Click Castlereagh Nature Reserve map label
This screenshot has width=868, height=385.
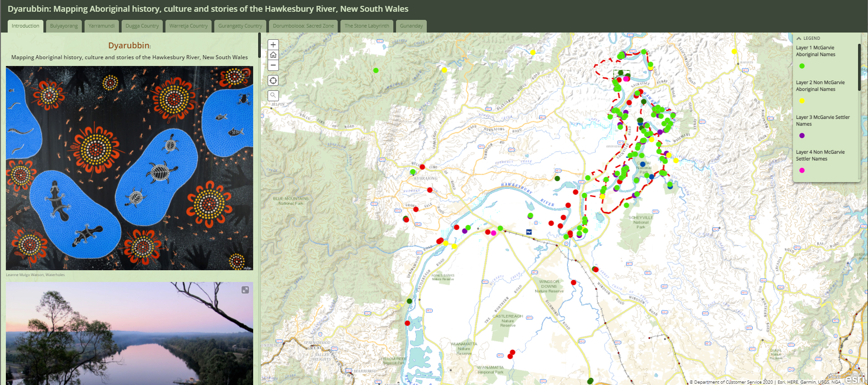(x=508, y=321)
